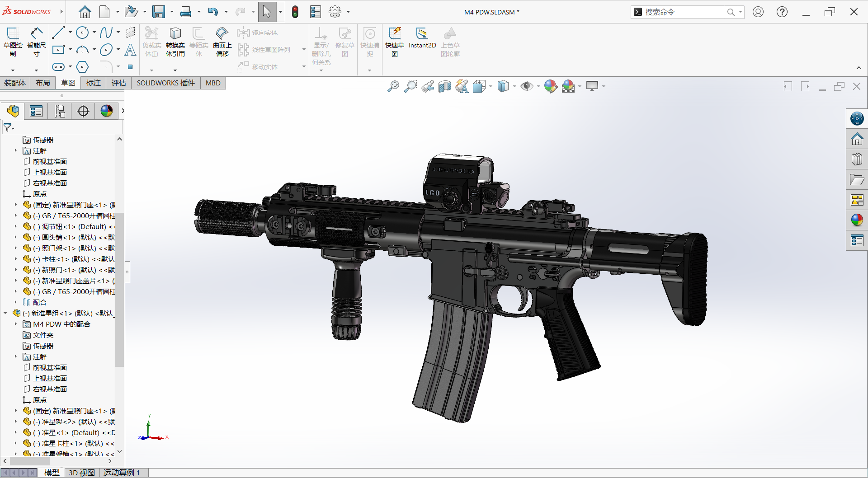Image resolution: width=868 pixels, height=478 pixels.
Task: Click the Rapid Sketch (快速草图) tool
Action: pyautogui.click(x=395, y=42)
